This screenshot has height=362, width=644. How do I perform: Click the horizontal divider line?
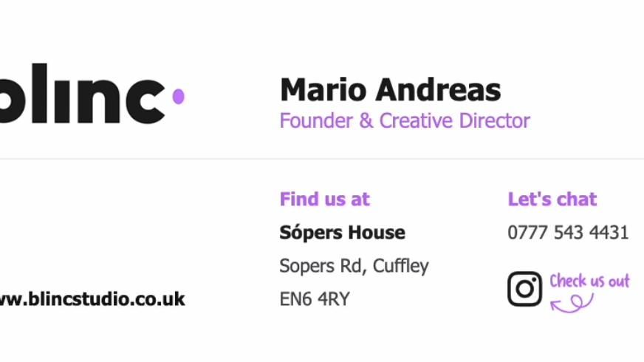click(322, 159)
